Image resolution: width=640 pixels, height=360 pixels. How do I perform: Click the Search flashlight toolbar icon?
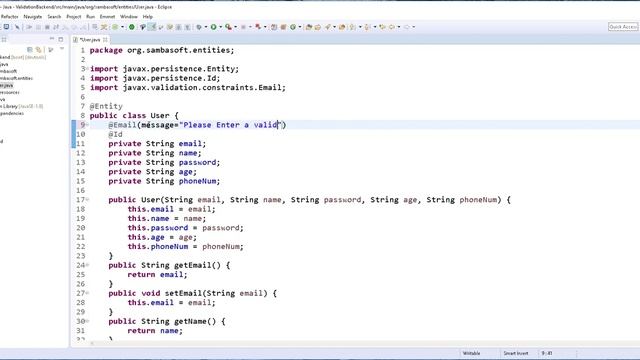[328, 27]
